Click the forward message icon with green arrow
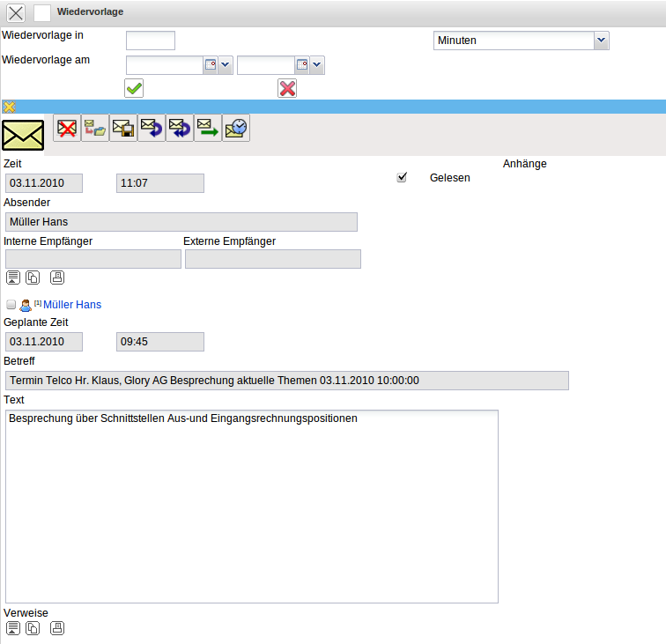The width and height of the screenshot is (666, 644). coord(208,129)
